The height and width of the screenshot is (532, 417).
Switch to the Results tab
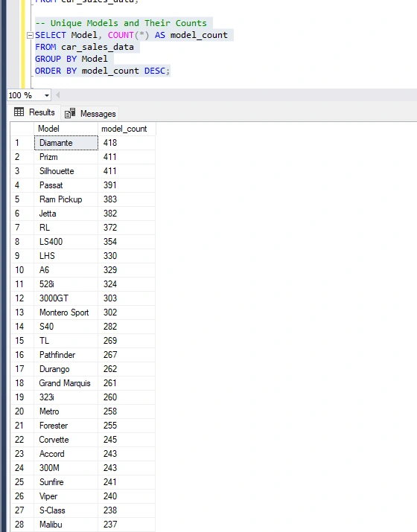pos(34,112)
